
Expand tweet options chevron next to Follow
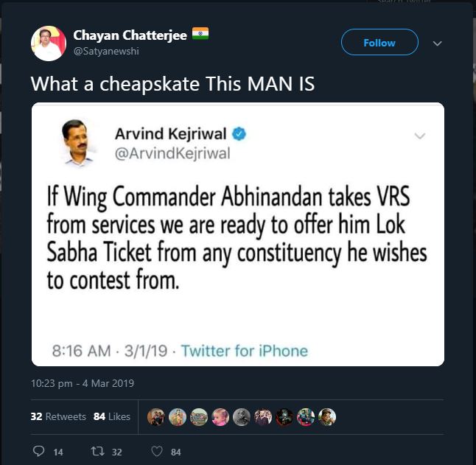[x=437, y=43]
